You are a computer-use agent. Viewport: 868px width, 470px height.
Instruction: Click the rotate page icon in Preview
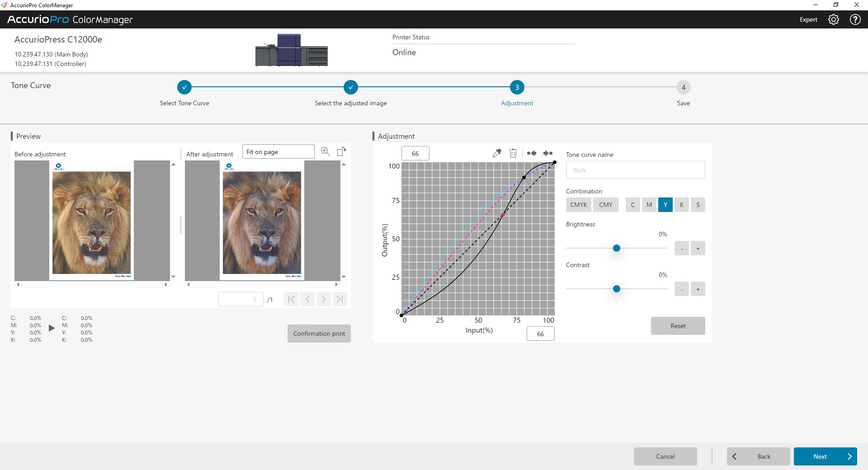pos(341,151)
